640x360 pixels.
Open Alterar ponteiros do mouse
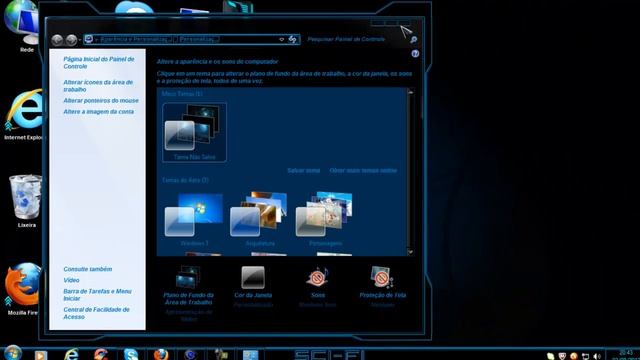[x=101, y=100]
